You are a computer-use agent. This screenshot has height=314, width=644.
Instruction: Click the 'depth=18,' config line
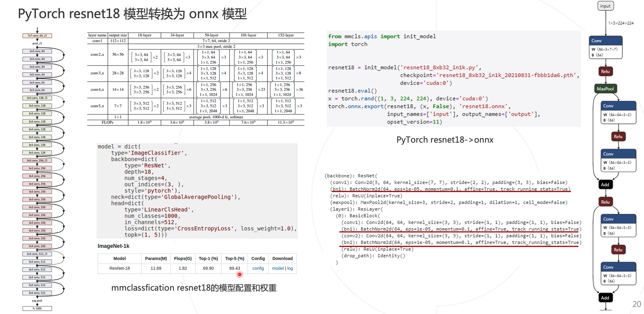click(x=139, y=172)
